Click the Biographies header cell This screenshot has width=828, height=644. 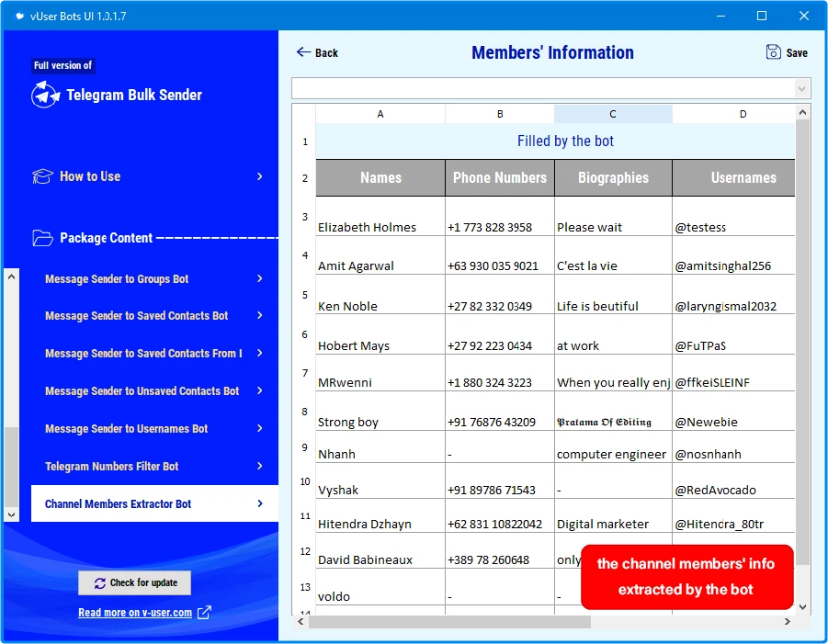coord(613,178)
